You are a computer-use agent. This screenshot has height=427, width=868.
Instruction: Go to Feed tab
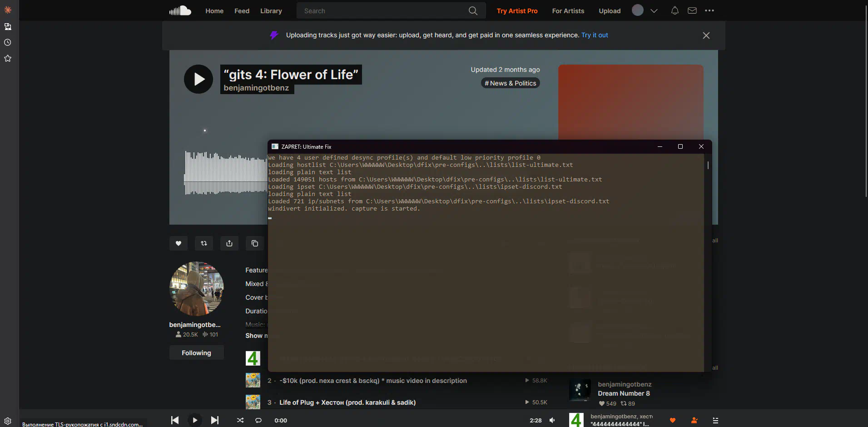coord(242,11)
